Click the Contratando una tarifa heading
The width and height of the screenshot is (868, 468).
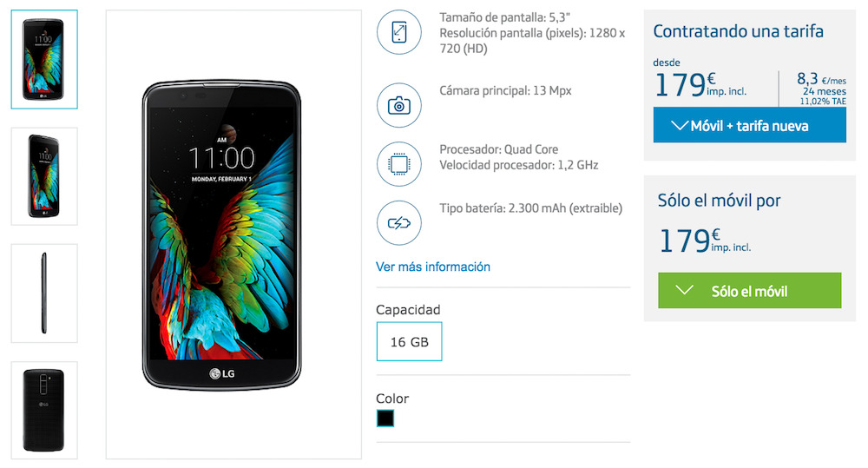coord(738,31)
